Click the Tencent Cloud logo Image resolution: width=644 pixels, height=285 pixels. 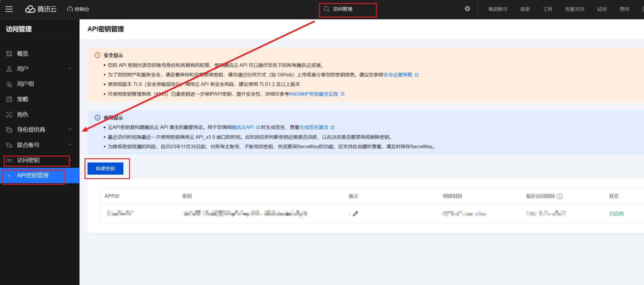coord(41,9)
